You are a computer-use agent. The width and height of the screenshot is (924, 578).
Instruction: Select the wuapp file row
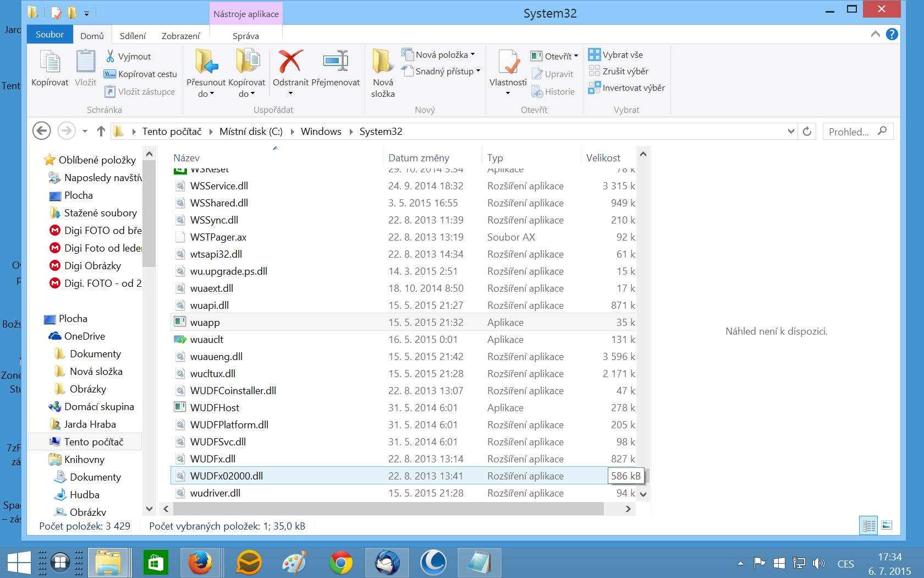(403, 323)
